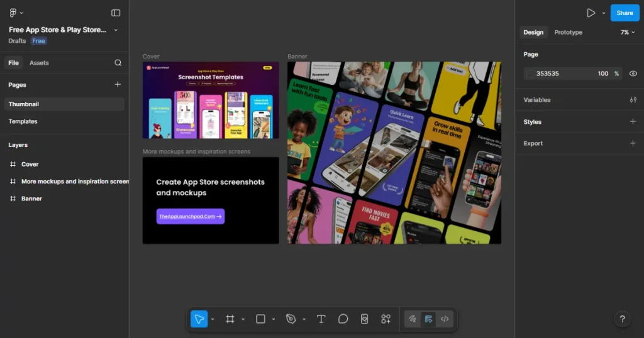
Task: Open the Thumbnail page
Action: point(64,104)
